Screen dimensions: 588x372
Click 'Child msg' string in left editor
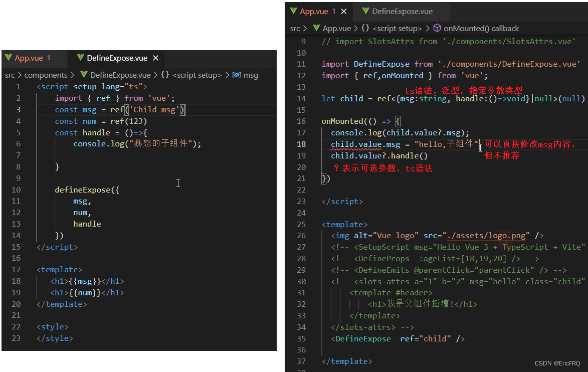pos(154,109)
